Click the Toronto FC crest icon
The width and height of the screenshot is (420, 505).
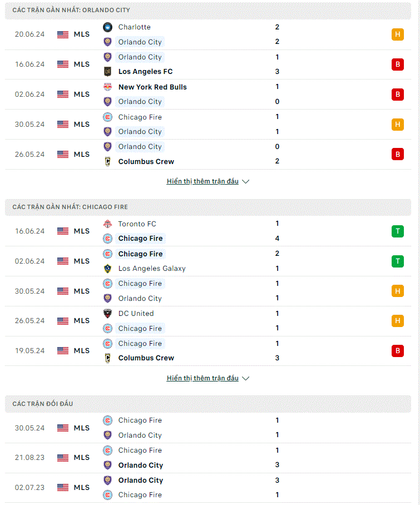tap(107, 224)
